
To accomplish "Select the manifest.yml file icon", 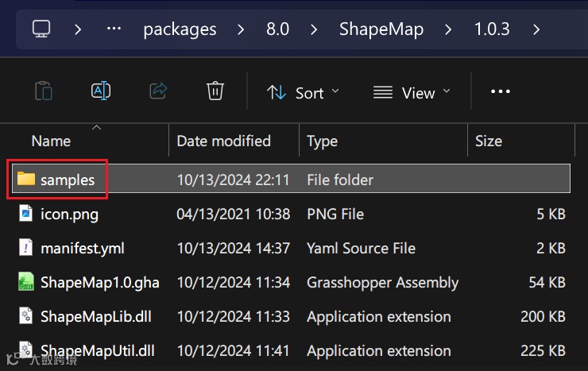I will [26, 248].
